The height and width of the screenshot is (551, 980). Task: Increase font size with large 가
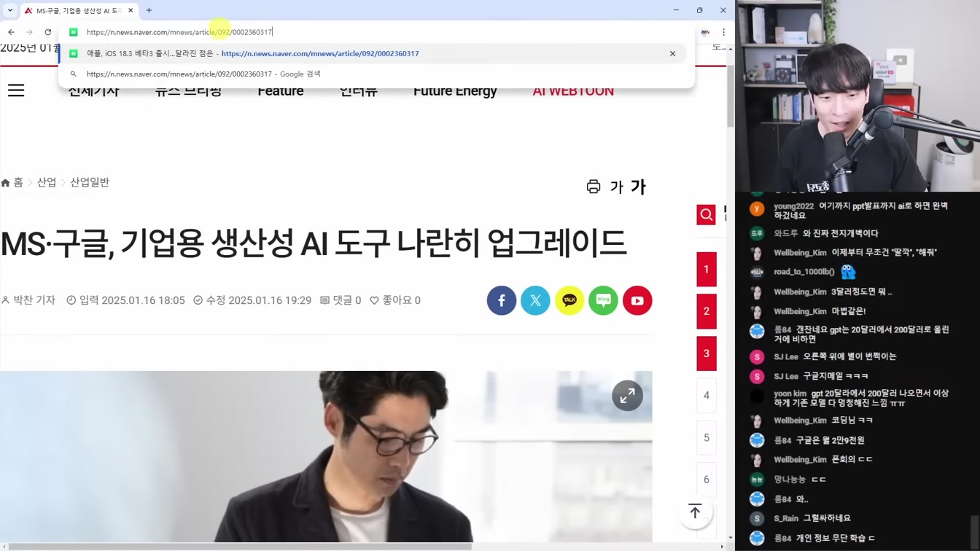638,187
